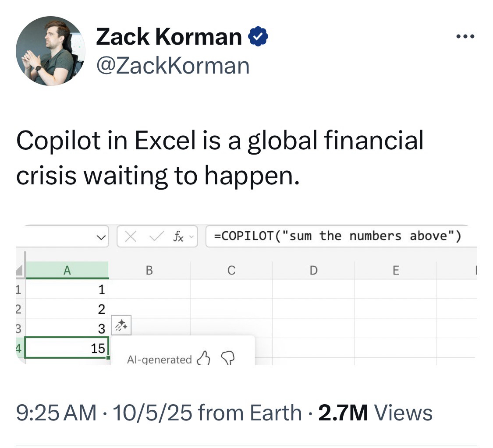
Task: Select column C header
Action: click(231, 271)
